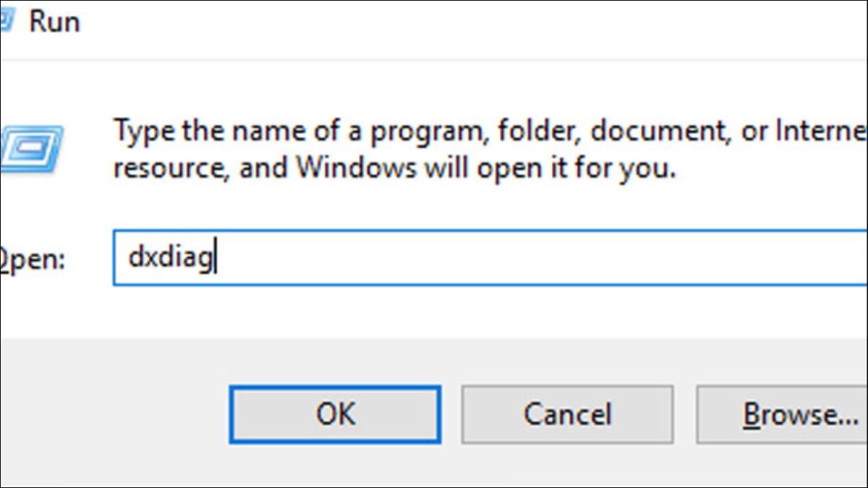This screenshot has height=488, width=868.
Task: Click the Run window title text
Action: (54, 21)
